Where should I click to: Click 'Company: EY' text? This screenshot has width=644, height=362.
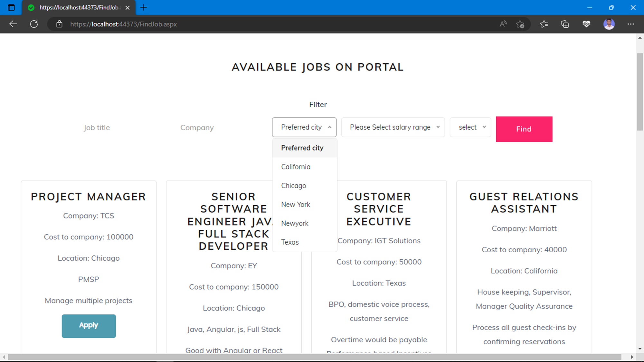[234, 266]
